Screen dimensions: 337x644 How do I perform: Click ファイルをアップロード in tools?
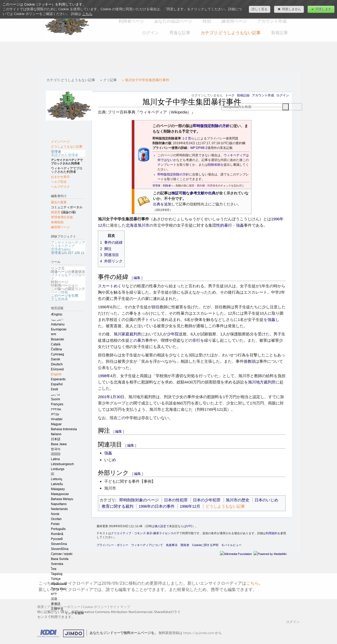[x=68, y=277]
